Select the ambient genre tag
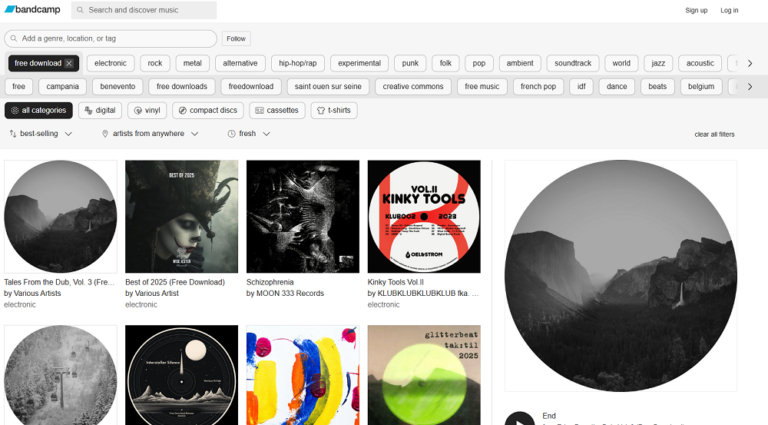 pos(520,63)
